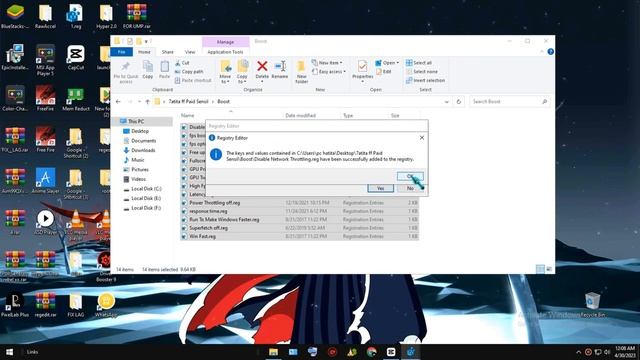Open the File menu tab

122,52
